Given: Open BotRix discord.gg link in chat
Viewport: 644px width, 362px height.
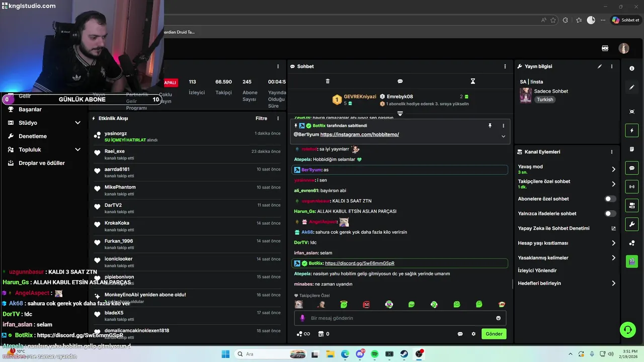Looking at the screenshot, I should point(360,263).
